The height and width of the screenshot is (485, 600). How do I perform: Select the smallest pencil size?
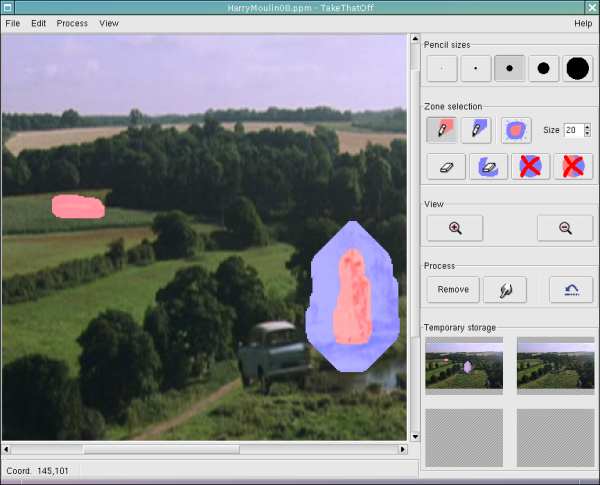tap(442, 69)
